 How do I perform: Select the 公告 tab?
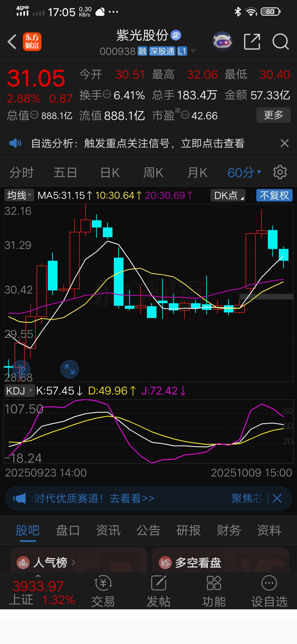(x=148, y=530)
